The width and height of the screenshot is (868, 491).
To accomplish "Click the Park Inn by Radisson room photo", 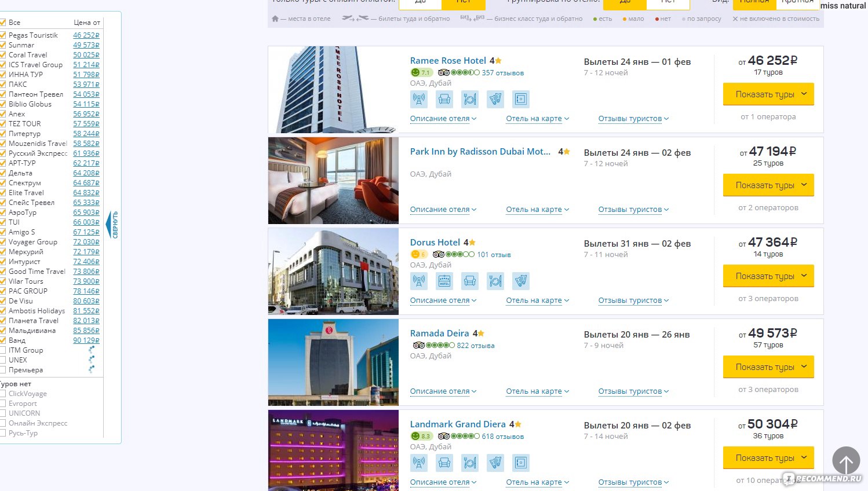I will point(333,181).
